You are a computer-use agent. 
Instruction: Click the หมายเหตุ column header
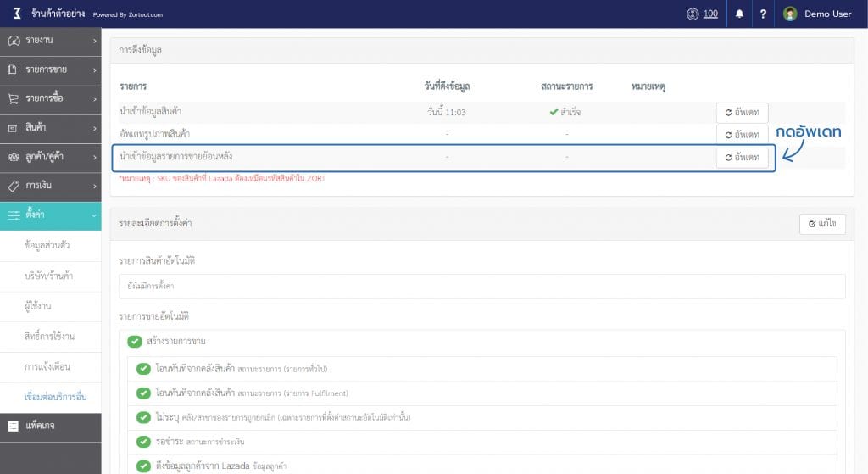(x=648, y=87)
